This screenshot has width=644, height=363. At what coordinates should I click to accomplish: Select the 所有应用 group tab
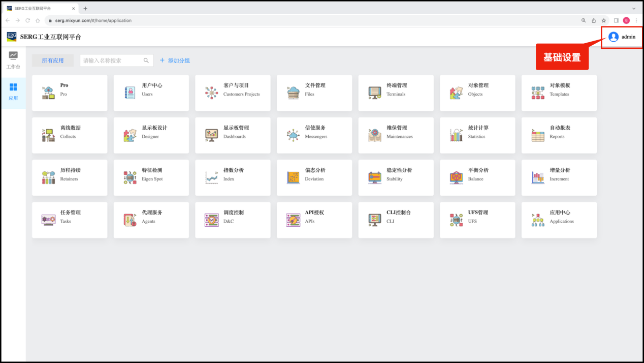[53, 60]
